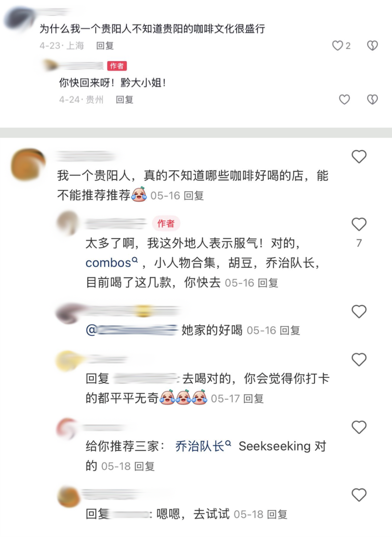Reply to the author's 4-24 贵州 comment
Viewport: 392px width, 537px height.
[x=124, y=100]
